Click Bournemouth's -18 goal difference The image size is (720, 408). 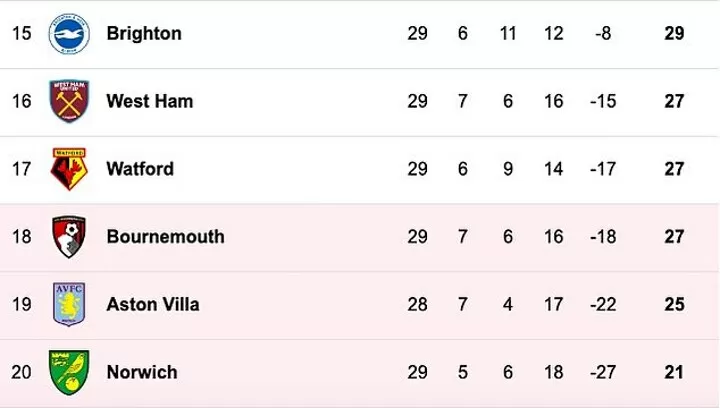coord(602,237)
